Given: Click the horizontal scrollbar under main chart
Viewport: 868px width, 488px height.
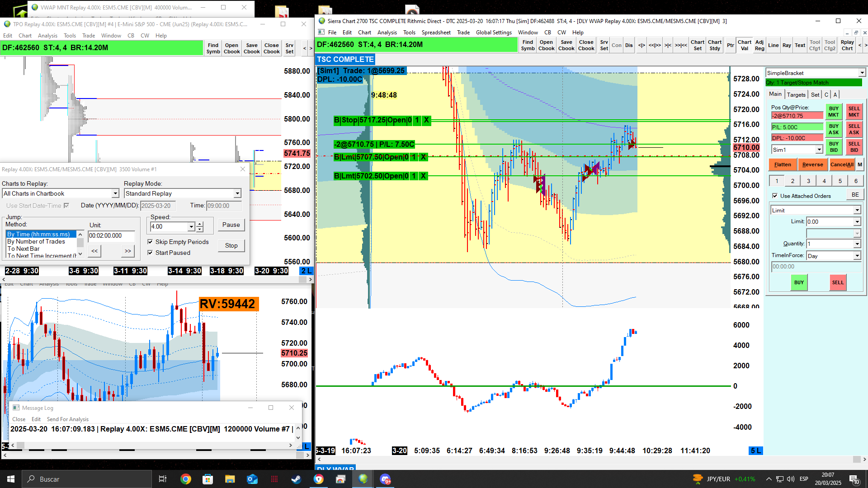Looking at the screenshot, I should pos(588,459).
